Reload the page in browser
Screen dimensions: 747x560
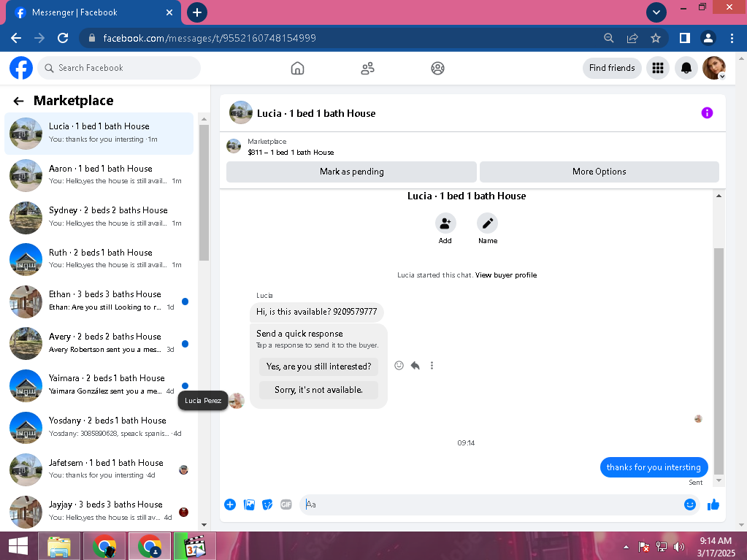tap(63, 38)
